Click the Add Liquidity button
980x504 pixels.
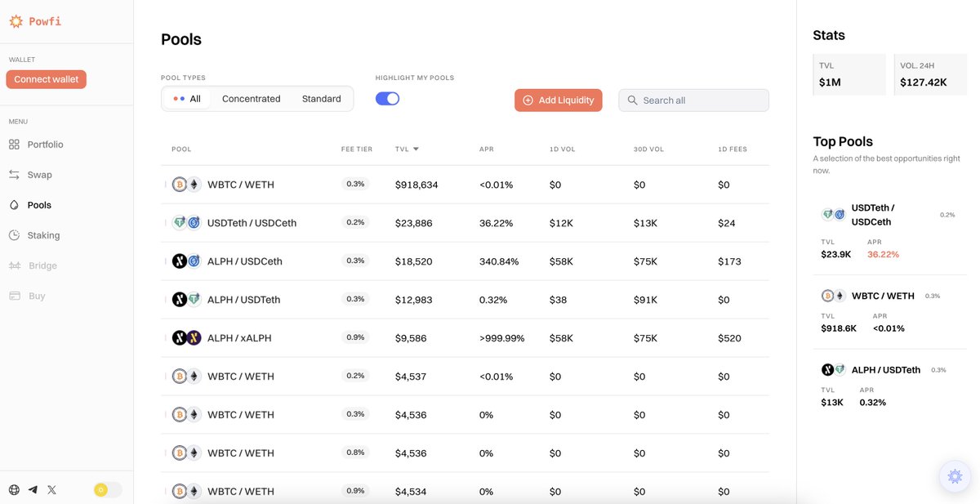(x=559, y=100)
